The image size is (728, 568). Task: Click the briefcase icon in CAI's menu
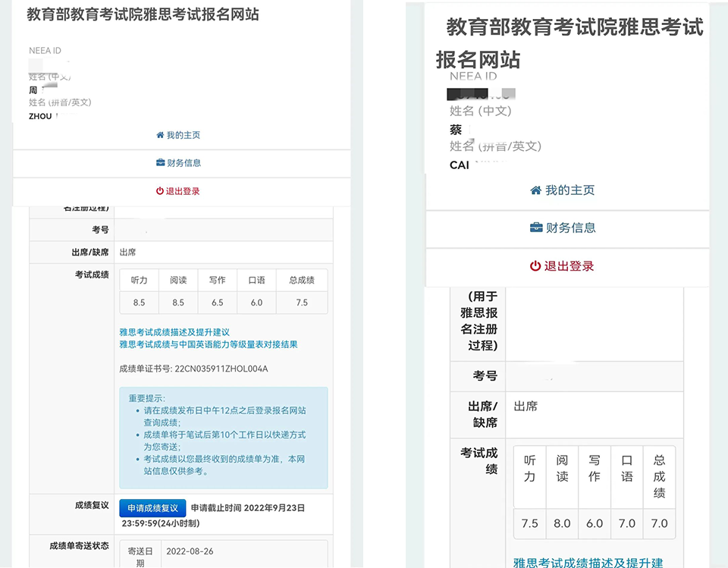[x=535, y=228]
